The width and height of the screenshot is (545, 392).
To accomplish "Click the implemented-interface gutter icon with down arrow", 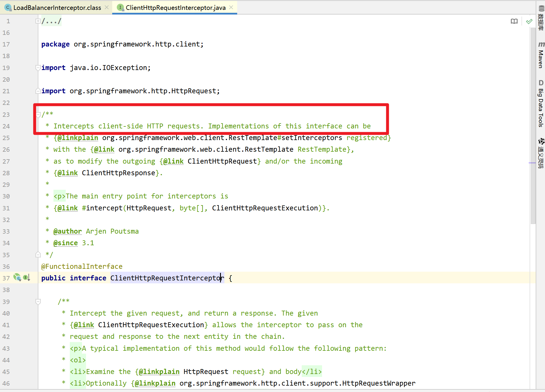I will [x=26, y=278].
